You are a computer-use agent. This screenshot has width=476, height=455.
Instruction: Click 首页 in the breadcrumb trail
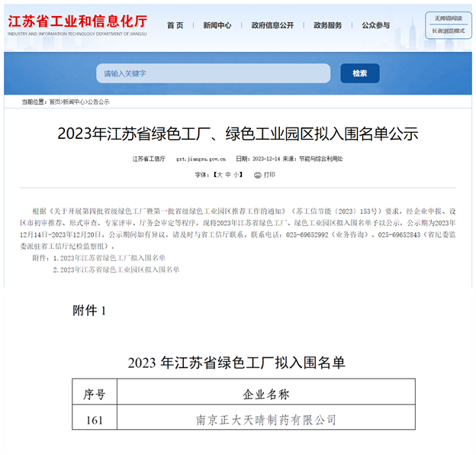[x=55, y=102]
